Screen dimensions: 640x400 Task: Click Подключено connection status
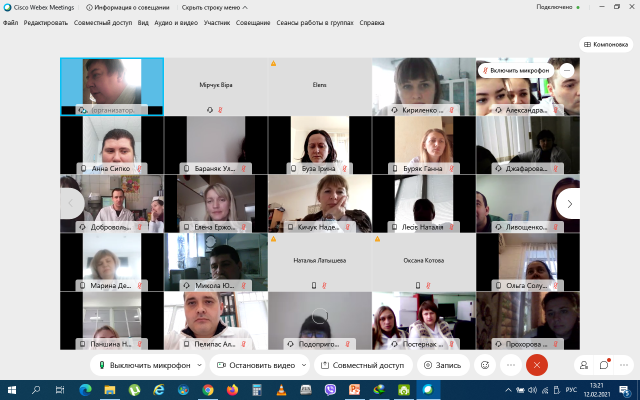(x=558, y=7)
